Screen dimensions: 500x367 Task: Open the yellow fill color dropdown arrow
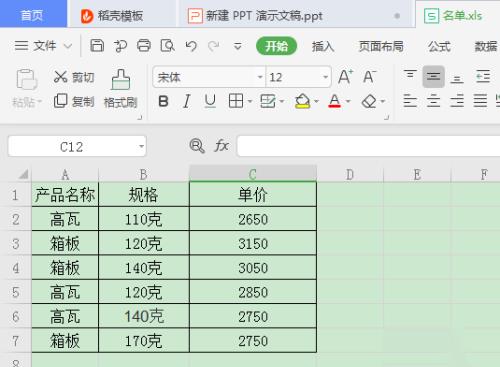point(316,101)
